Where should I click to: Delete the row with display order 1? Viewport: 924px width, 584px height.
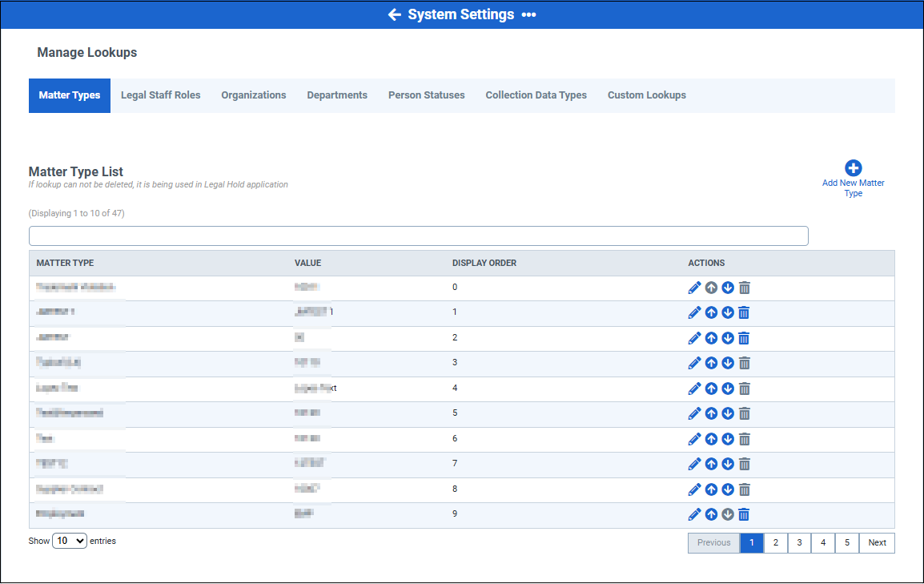(745, 313)
